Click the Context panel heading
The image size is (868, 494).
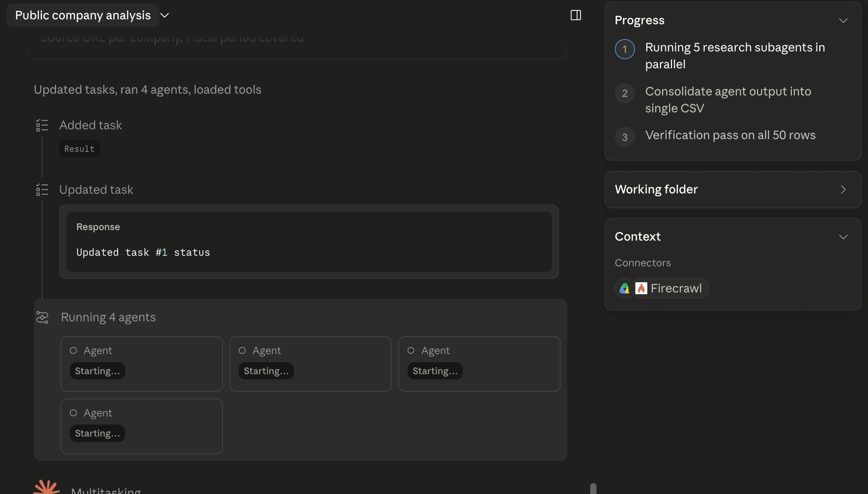click(638, 237)
